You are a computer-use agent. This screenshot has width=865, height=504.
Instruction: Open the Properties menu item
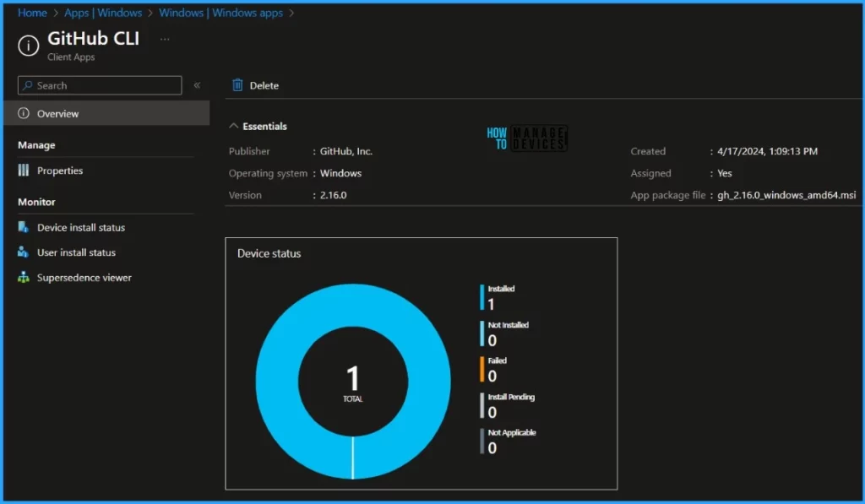point(60,171)
